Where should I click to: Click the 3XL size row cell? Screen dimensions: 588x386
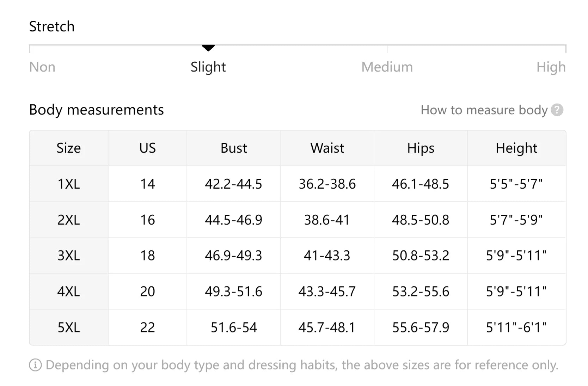[x=69, y=256]
